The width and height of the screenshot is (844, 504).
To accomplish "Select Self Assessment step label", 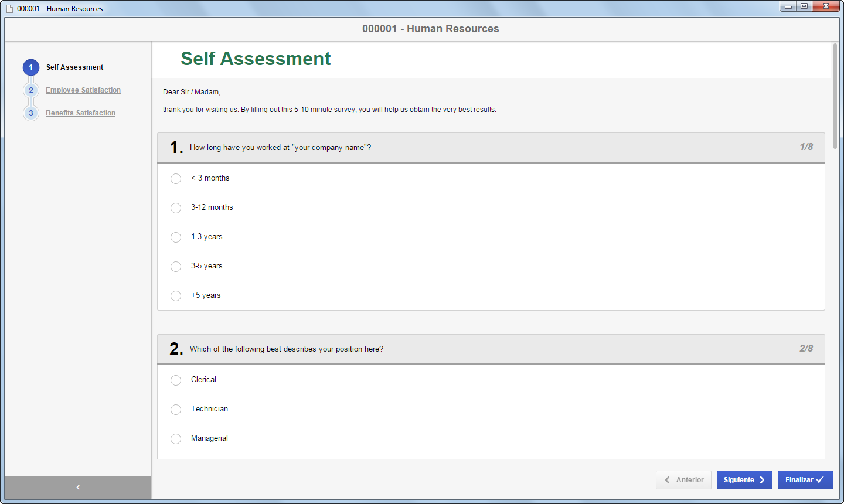I will coord(75,67).
